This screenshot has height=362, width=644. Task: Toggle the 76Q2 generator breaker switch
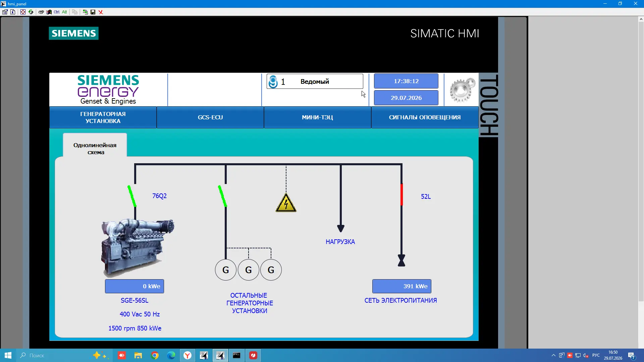(132, 196)
